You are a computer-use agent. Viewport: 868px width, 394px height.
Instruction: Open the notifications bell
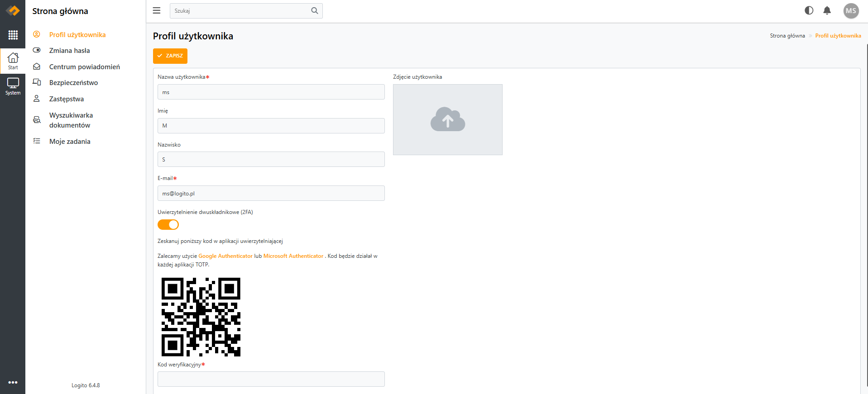827,10
